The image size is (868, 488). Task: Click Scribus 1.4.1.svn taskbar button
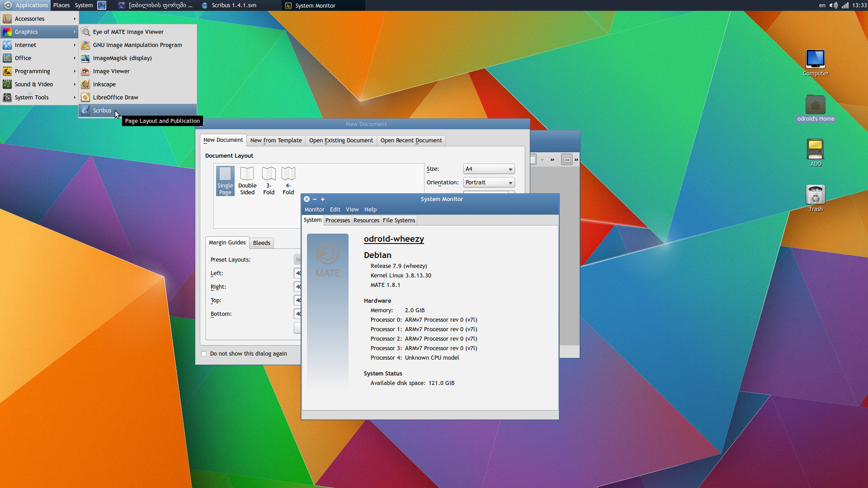coord(229,5)
